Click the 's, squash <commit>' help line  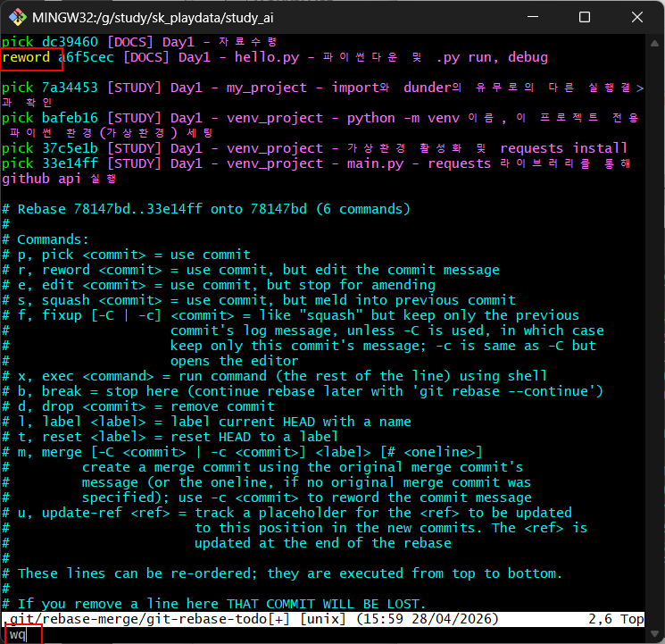[259, 300]
